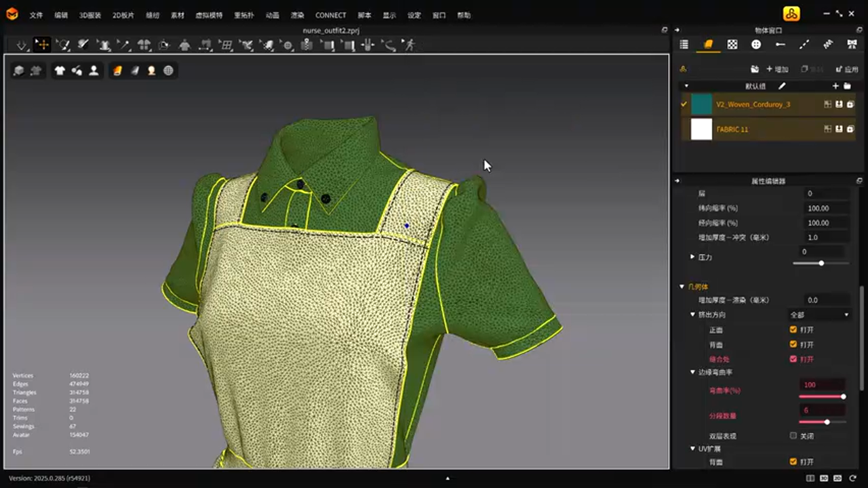Toggle the 正面 (front) 打开 checkbox
Screen dimensions: 868x488
pyautogui.click(x=793, y=330)
